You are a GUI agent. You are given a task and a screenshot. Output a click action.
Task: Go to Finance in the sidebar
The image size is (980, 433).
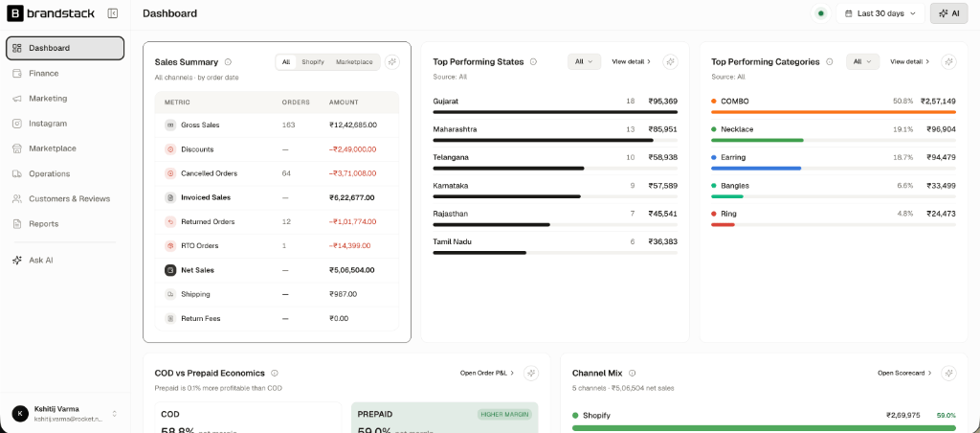tap(65, 73)
